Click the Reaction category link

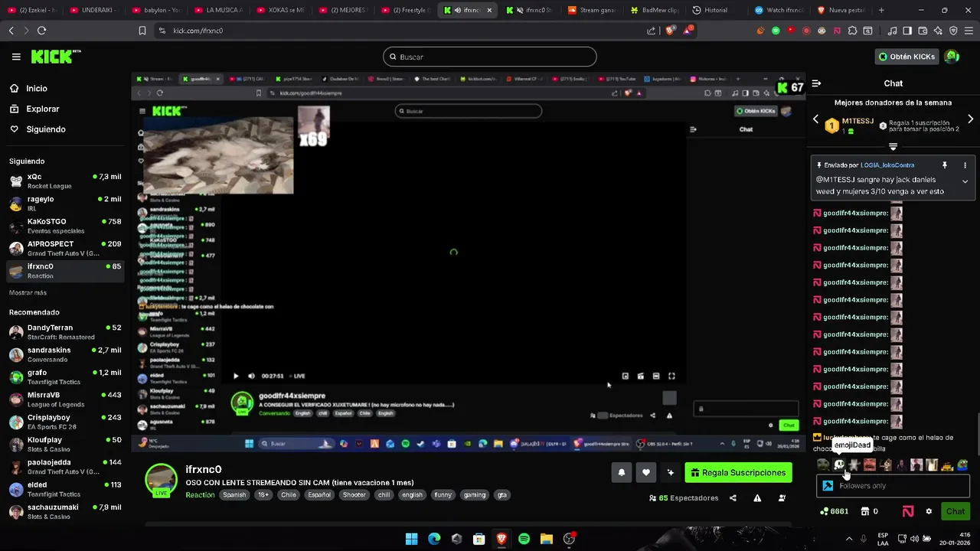200,495
